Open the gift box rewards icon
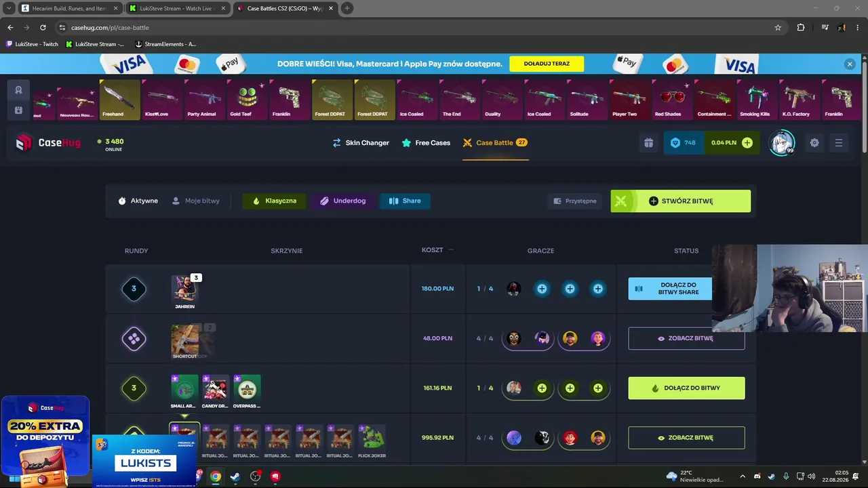Screen dimensions: 868x488 648,143
